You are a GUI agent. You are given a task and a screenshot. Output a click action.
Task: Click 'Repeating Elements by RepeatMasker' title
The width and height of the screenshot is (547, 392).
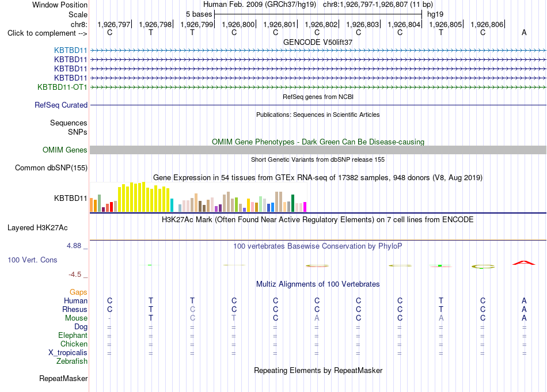pos(318,370)
